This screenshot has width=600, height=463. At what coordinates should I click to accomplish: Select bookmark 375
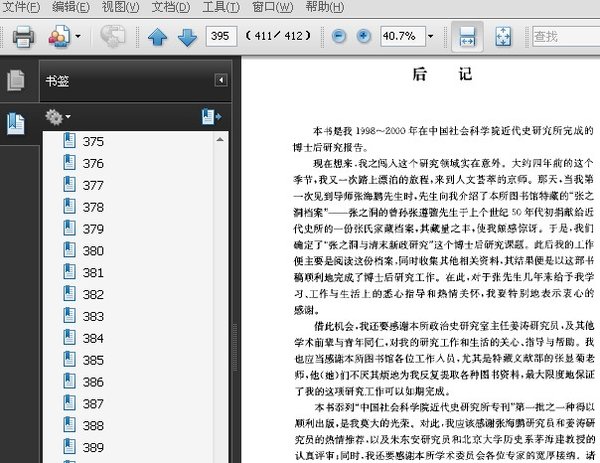point(93,142)
